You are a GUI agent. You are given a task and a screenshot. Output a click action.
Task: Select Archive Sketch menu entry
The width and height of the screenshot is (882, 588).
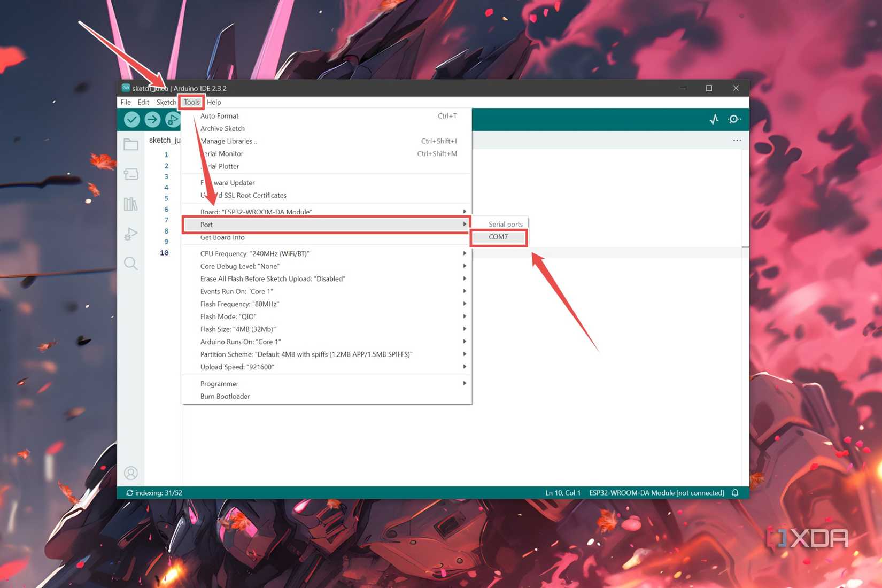[x=327, y=128]
